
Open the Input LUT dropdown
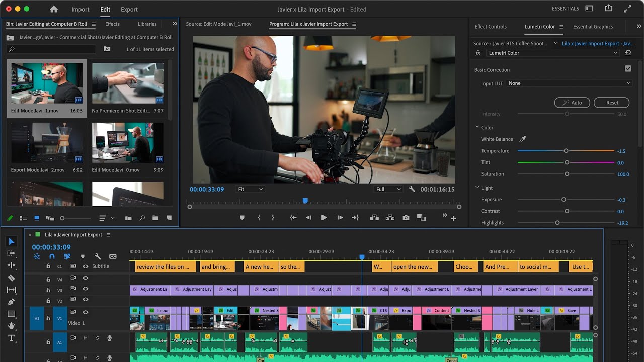[x=570, y=83]
